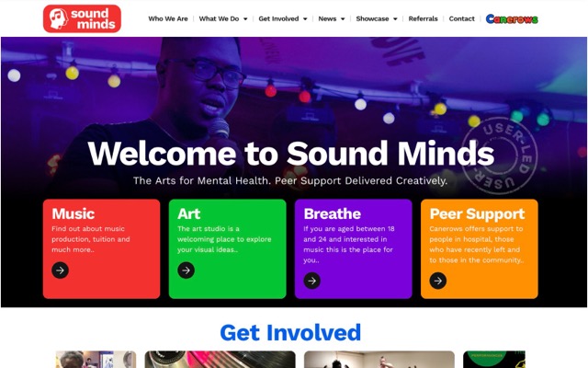The height and width of the screenshot is (368, 588).
Task: Open the vinyl record thumbnail under Get Involved
Action: pyautogui.click(x=220, y=360)
